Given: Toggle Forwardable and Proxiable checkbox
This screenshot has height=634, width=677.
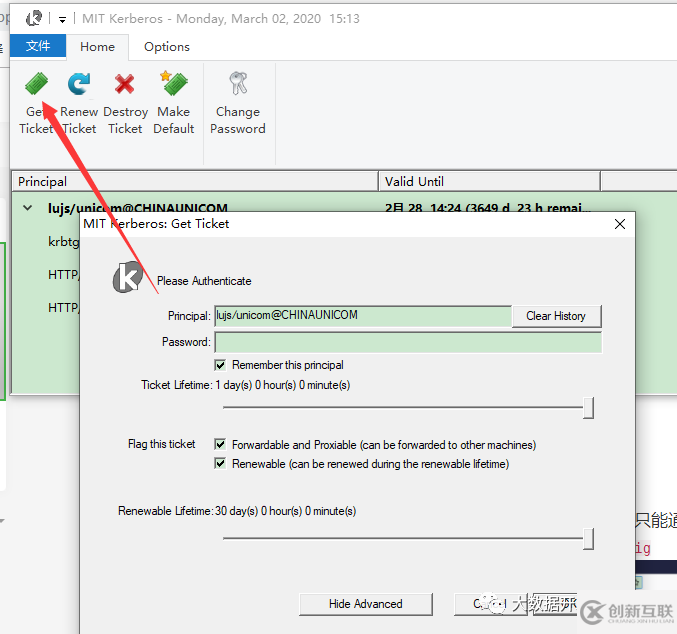Looking at the screenshot, I should pos(220,444).
